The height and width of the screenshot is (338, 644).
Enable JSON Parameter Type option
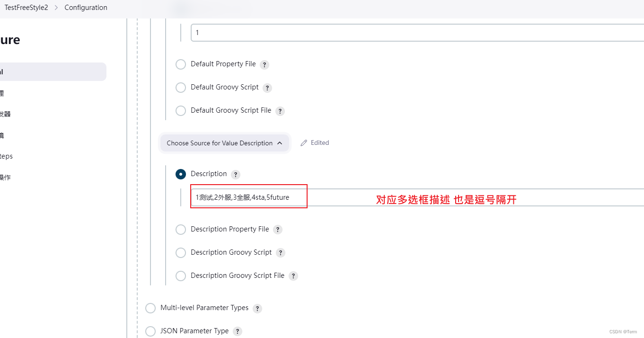point(150,331)
